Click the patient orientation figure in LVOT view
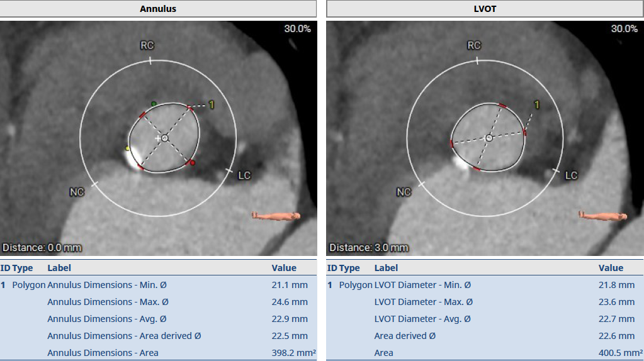This screenshot has width=644, height=361. pyautogui.click(x=602, y=216)
